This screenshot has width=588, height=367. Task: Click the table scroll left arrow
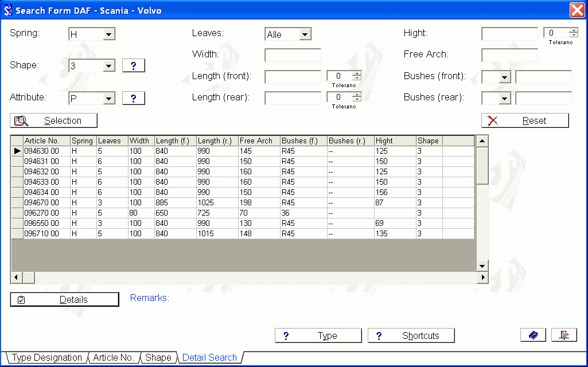point(16,278)
